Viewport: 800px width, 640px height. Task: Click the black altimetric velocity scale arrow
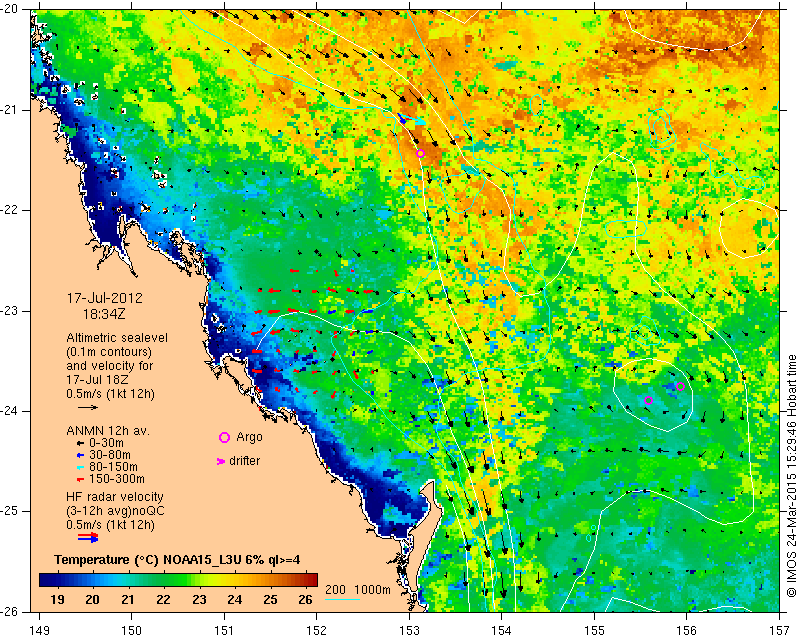pos(88,407)
